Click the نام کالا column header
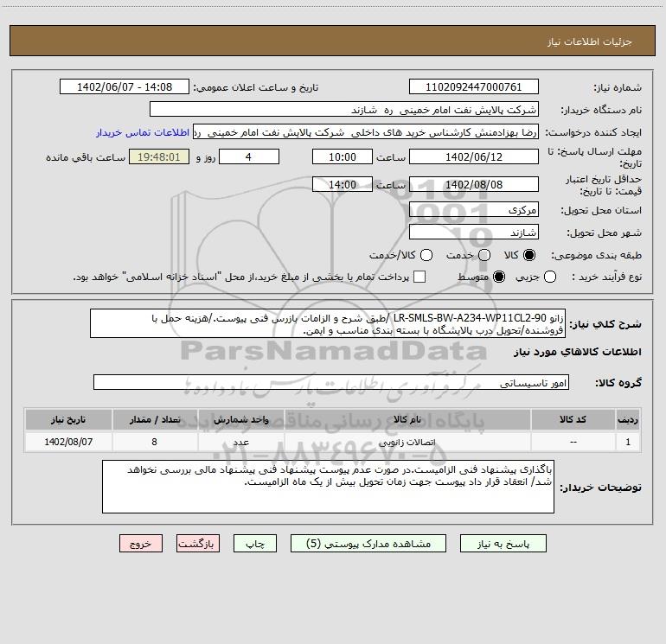Screen dimensions: 666x644 (x=407, y=419)
